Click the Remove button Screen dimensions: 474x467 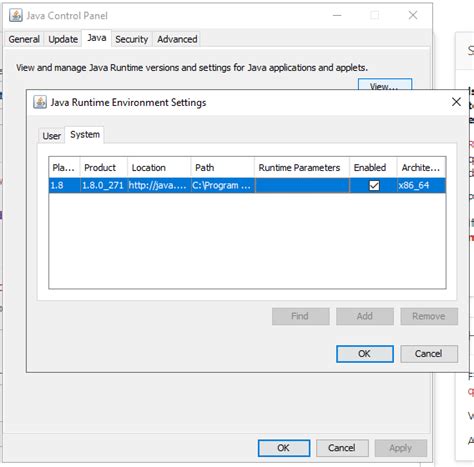pos(429,316)
